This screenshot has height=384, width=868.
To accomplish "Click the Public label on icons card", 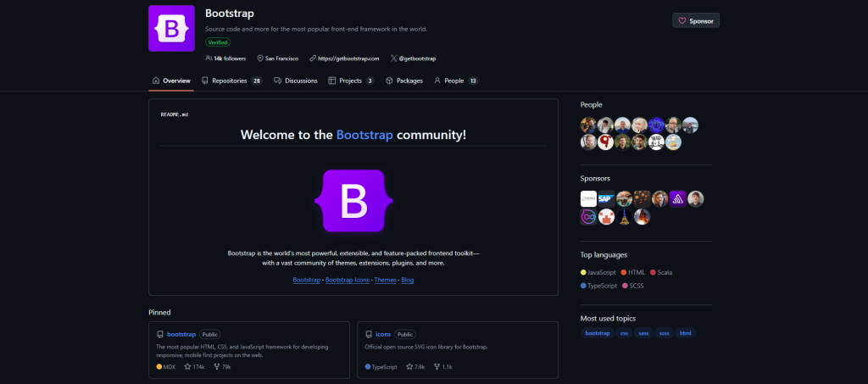I will [405, 334].
